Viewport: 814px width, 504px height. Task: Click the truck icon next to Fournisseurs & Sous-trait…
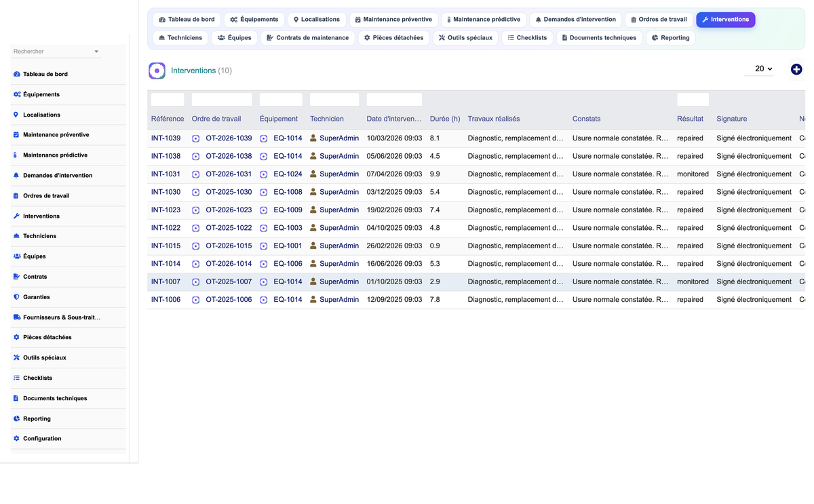17,317
